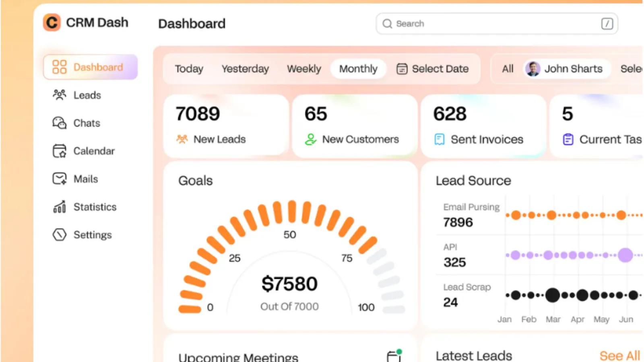Open the 65 New Customers card
Viewport: 644px width, 362px height.
tap(355, 125)
